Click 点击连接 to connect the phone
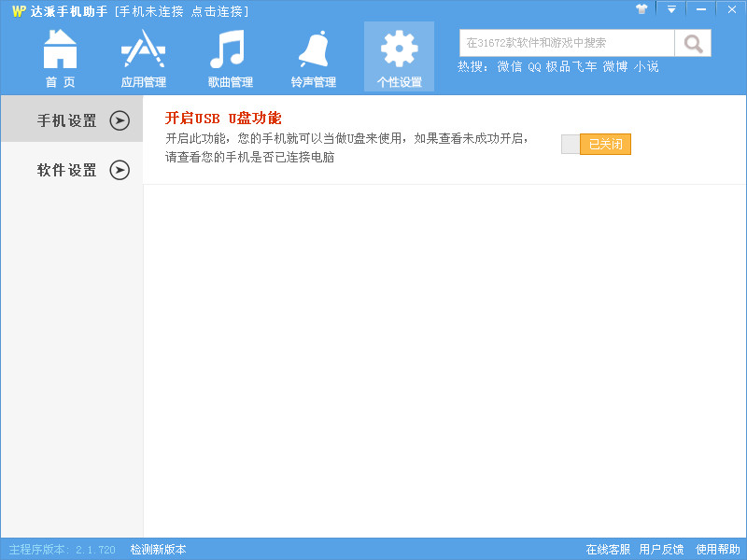Screen dimensions: 747x560 [x=213, y=9]
